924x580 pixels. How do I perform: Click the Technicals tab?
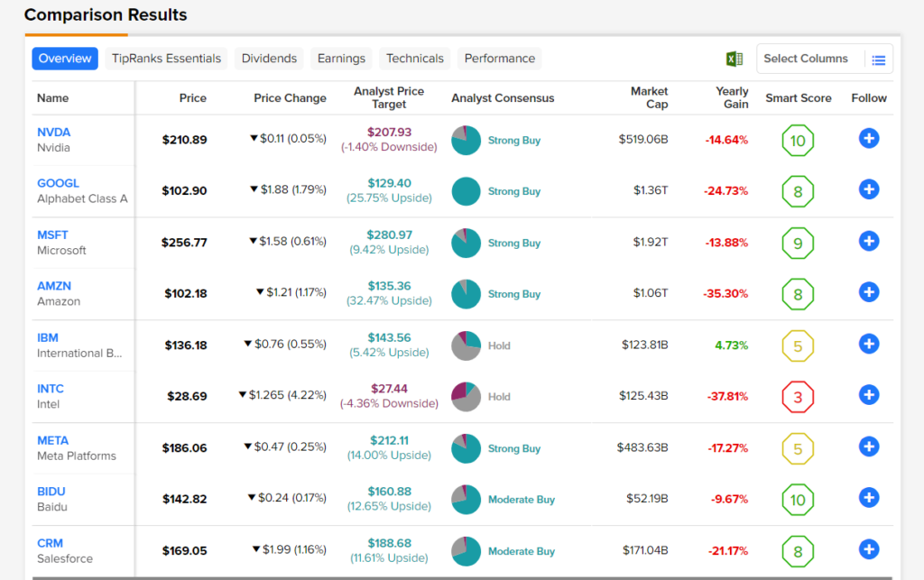[415, 59]
